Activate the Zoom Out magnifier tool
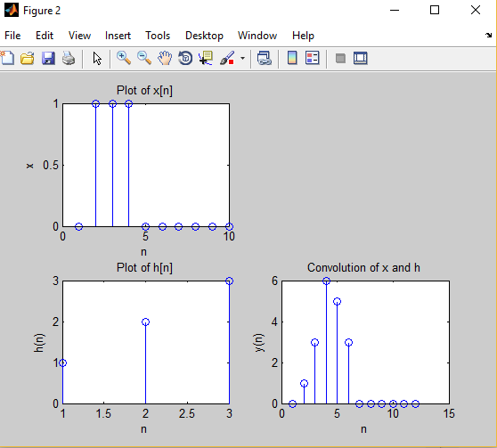 pos(144,59)
